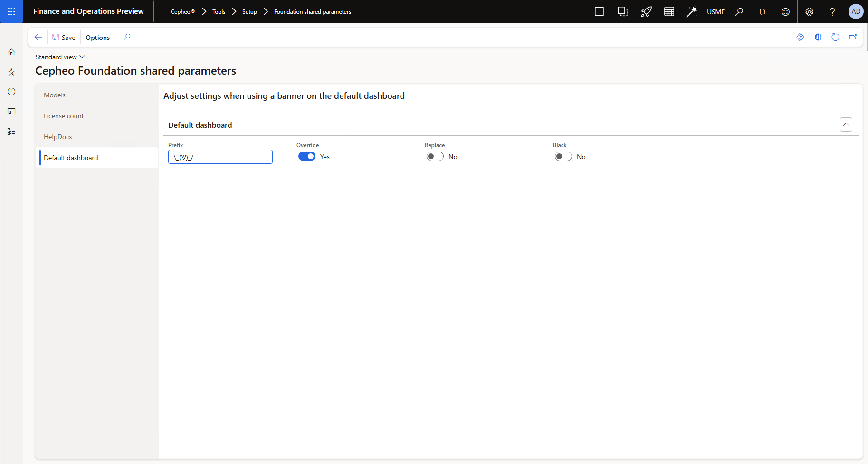Collapse the Default dashboard section
Image resolution: width=868 pixels, height=464 pixels.
tap(846, 124)
